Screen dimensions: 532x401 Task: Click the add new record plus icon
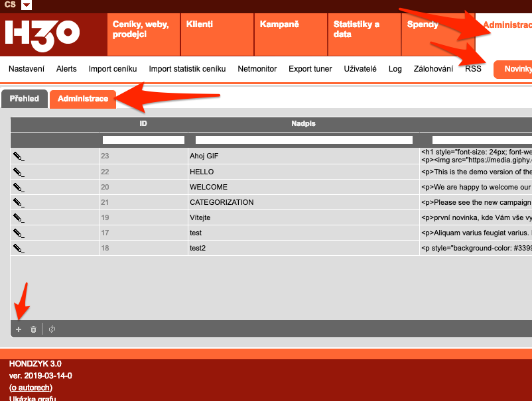[19, 329]
